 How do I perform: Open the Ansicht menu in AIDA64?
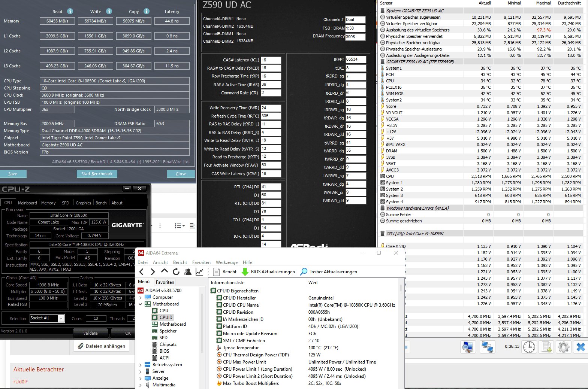pyautogui.click(x=160, y=262)
